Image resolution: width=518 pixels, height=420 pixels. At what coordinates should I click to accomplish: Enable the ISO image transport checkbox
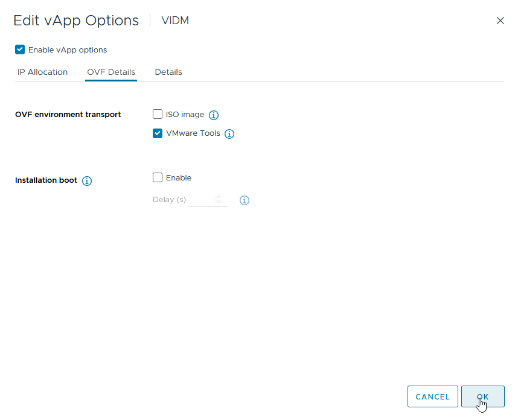tap(158, 114)
